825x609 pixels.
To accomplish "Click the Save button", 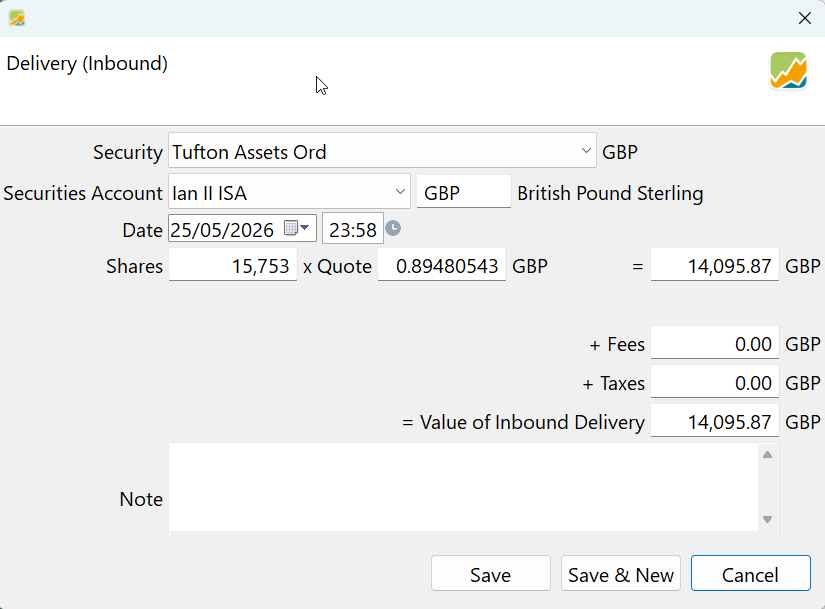I will pos(491,573).
